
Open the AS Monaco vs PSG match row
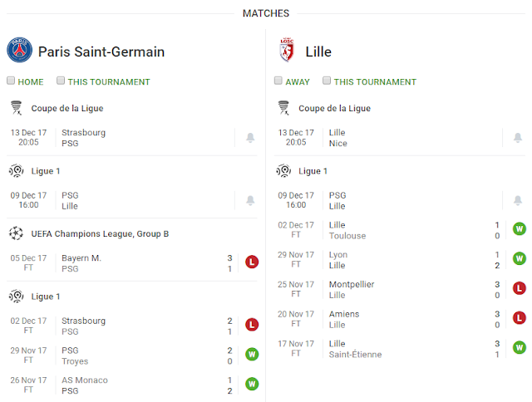click(132, 385)
